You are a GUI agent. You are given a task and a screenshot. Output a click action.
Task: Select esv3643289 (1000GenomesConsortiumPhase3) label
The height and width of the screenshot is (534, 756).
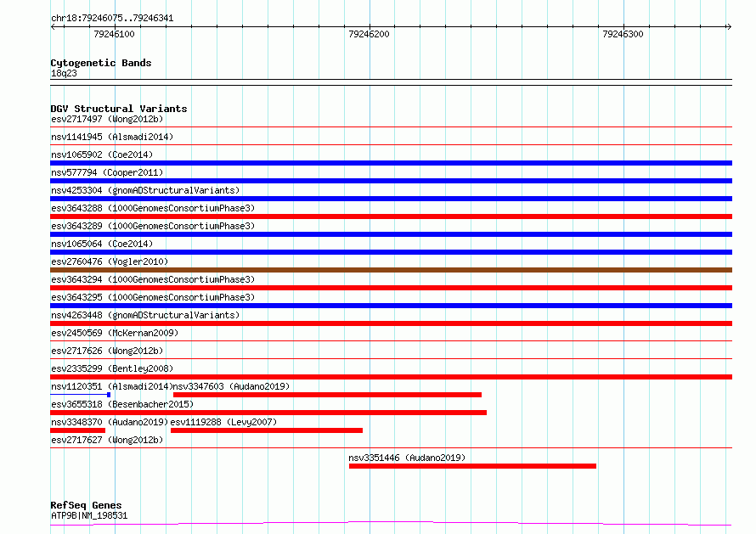(x=153, y=226)
